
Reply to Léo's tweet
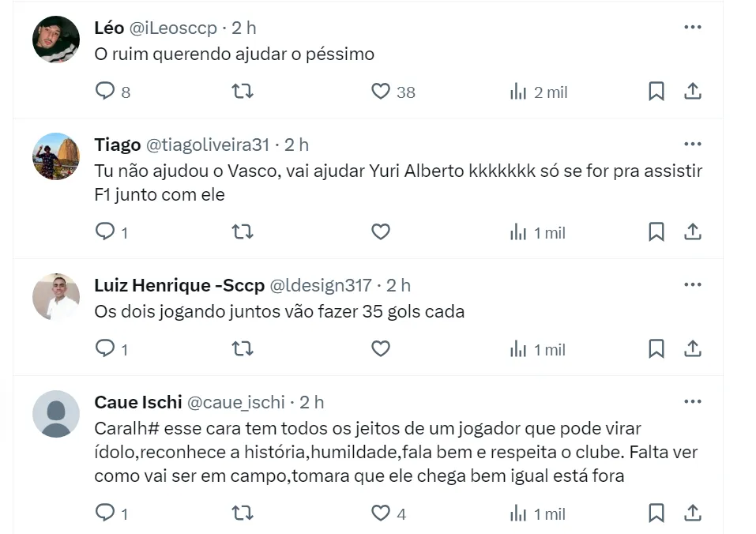pyautogui.click(x=106, y=92)
